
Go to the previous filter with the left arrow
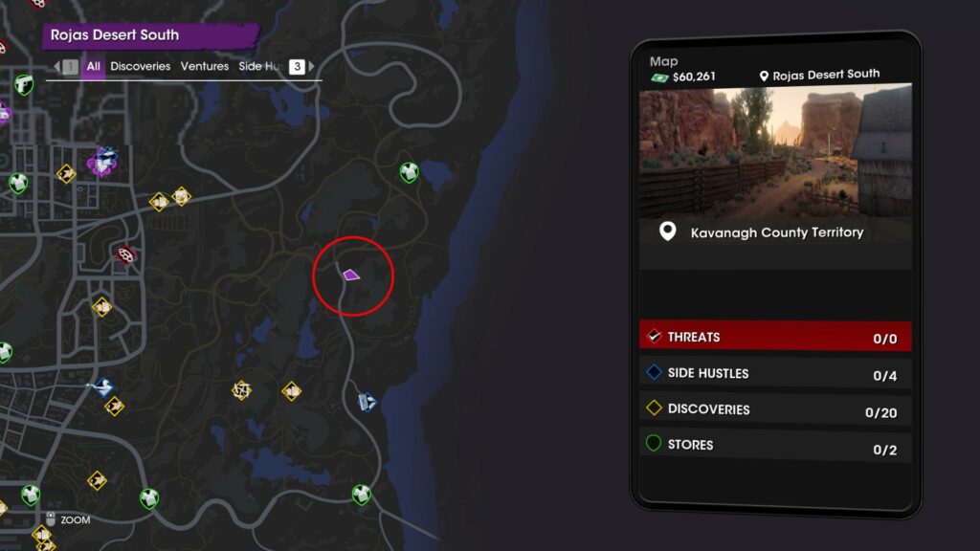[x=56, y=66]
